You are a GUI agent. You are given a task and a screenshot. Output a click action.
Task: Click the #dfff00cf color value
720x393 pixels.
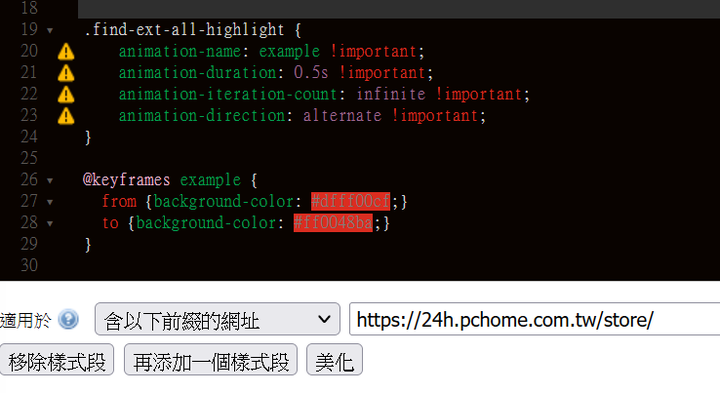point(350,202)
